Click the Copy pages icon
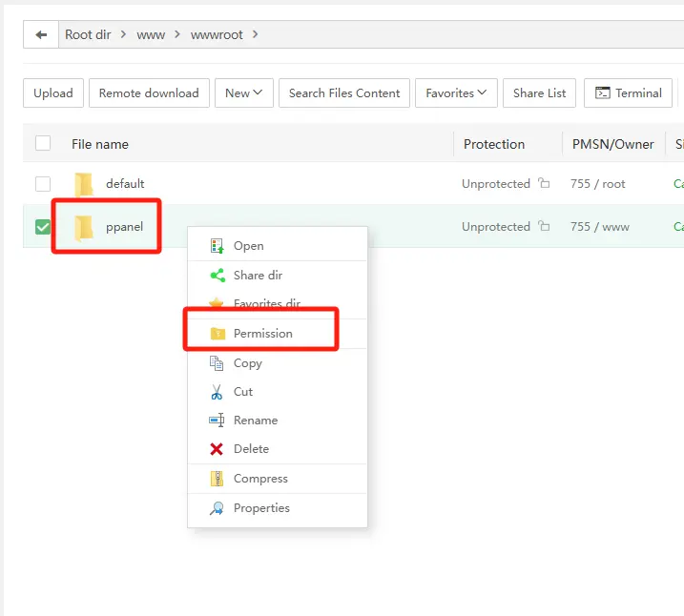The image size is (684, 616). click(x=217, y=362)
